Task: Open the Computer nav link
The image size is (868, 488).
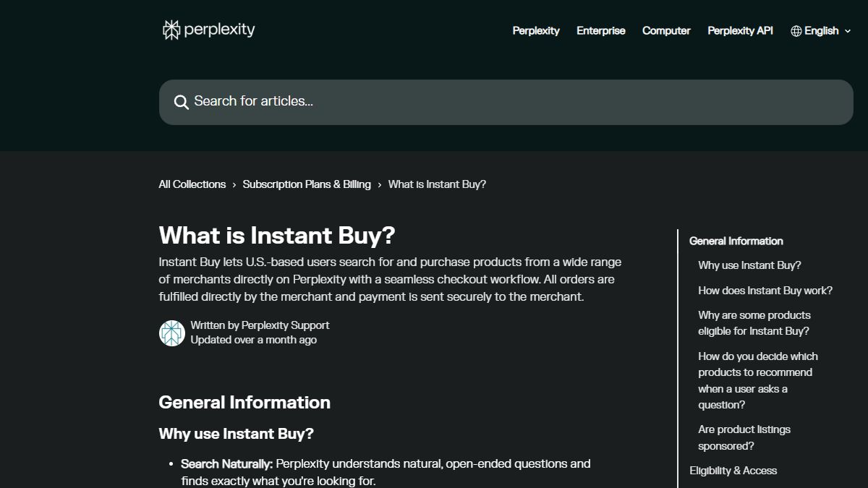Action: (x=666, y=30)
